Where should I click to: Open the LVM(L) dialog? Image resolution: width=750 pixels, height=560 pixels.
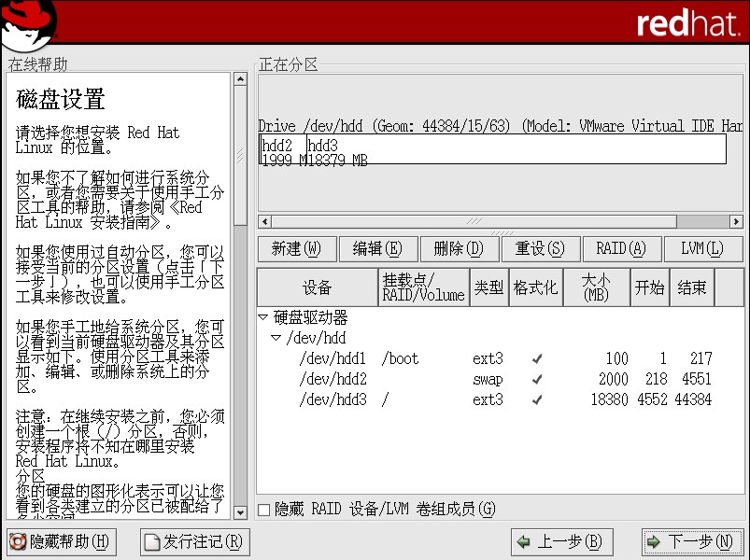[x=703, y=249]
